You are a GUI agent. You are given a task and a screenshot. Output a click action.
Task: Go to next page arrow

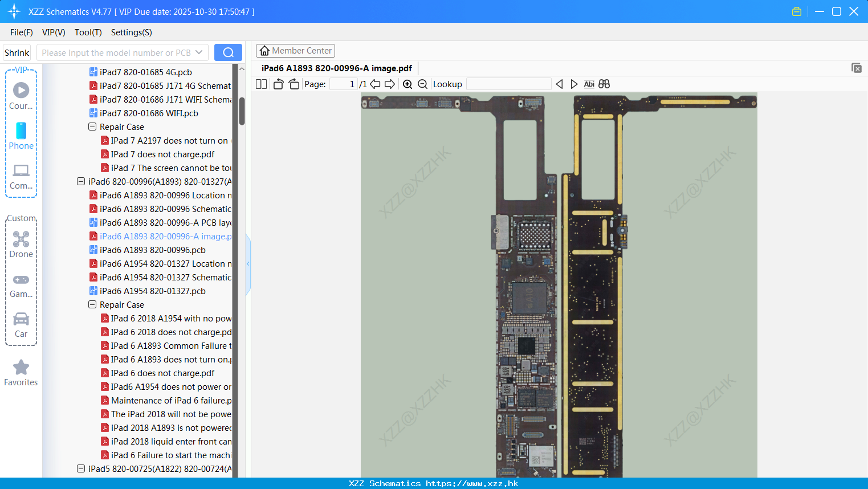click(390, 84)
